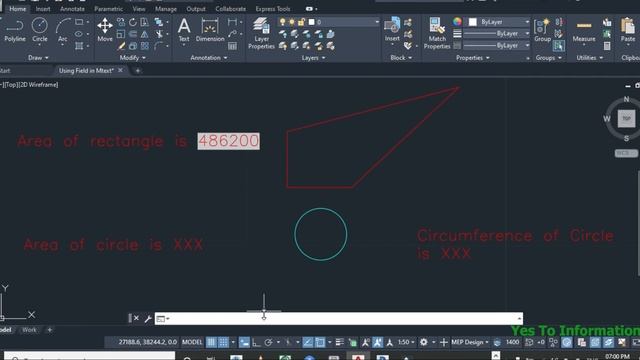Toggle the drawing grid display
Viewport: 640px width, 360px height.
(x=211, y=342)
